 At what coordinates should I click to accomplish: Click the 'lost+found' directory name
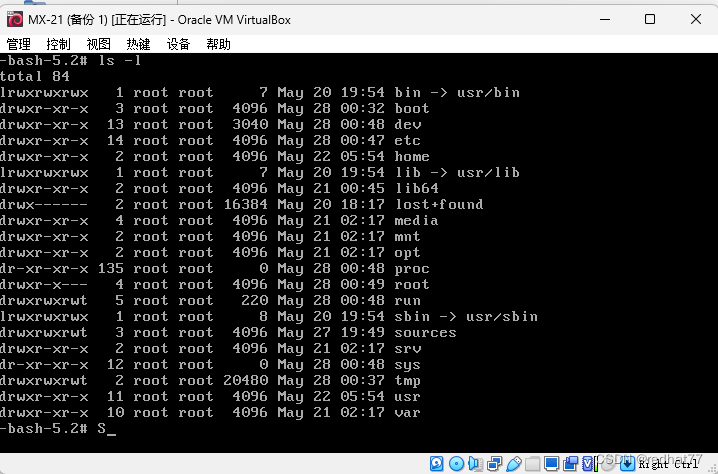(439, 205)
